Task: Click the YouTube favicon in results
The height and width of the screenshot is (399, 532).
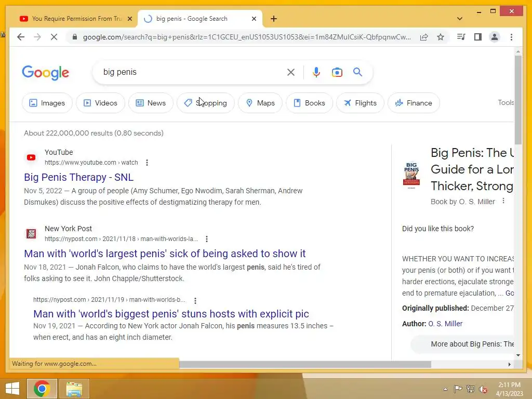Action: point(31,157)
